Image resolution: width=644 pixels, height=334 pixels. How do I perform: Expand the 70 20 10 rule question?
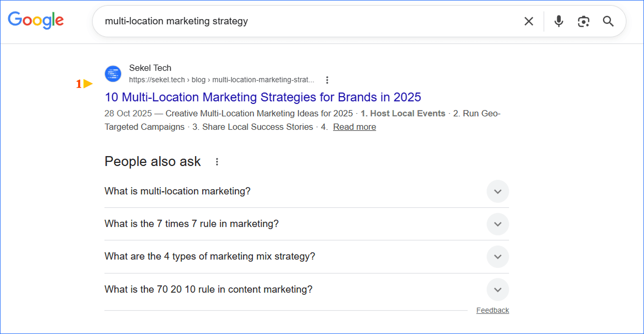497,290
